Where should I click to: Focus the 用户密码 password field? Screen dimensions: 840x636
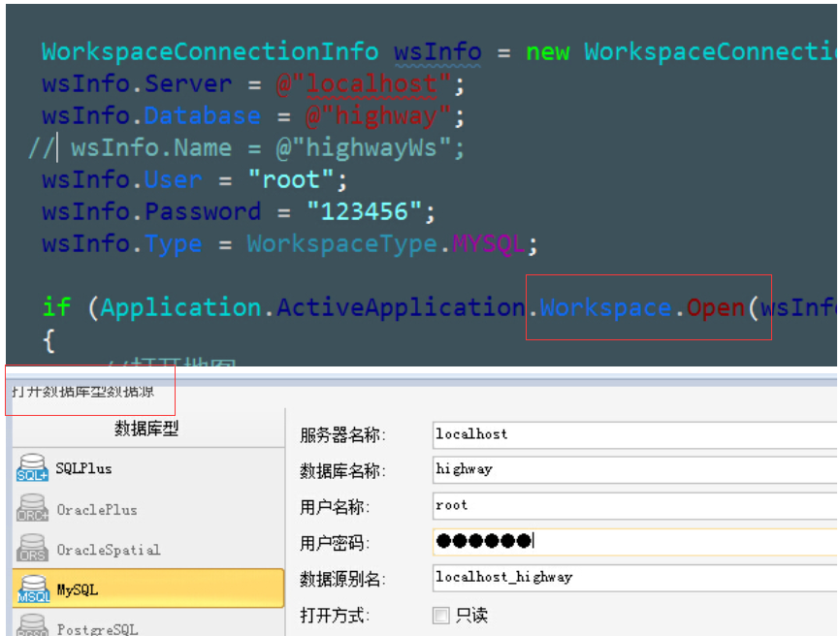630,541
